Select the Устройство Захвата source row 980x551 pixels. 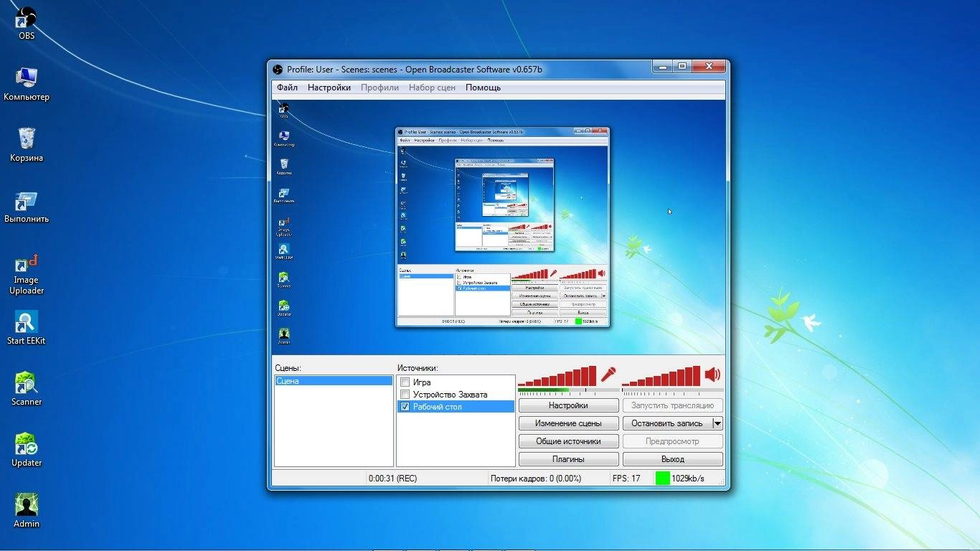pos(456,395)
